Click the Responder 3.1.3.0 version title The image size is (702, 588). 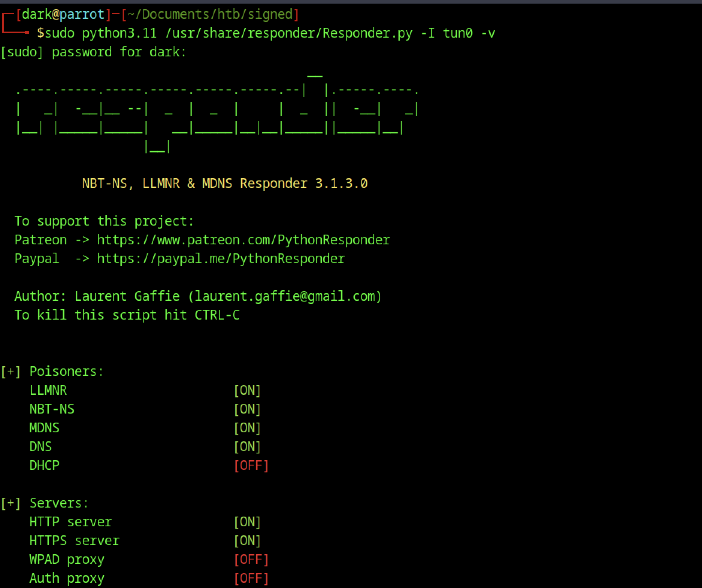[224, 183]
